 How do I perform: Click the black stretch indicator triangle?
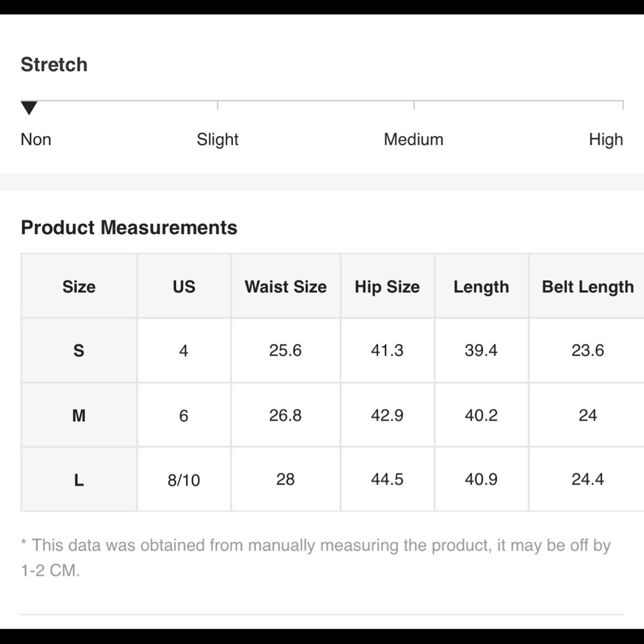29,108
